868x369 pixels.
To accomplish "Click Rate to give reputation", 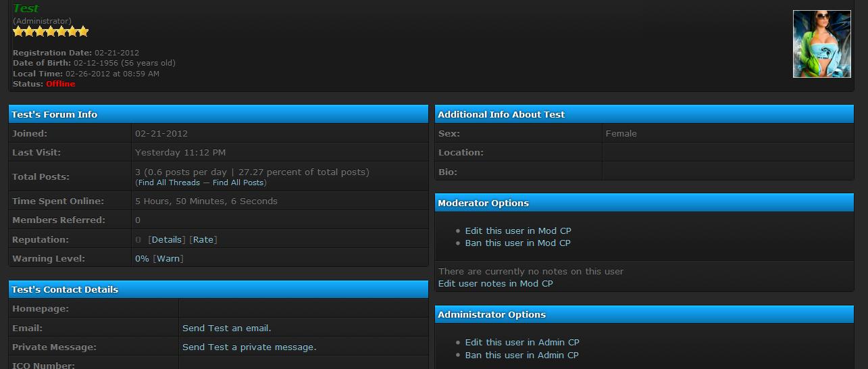I will pyautogui.click(x=203, y=240).
